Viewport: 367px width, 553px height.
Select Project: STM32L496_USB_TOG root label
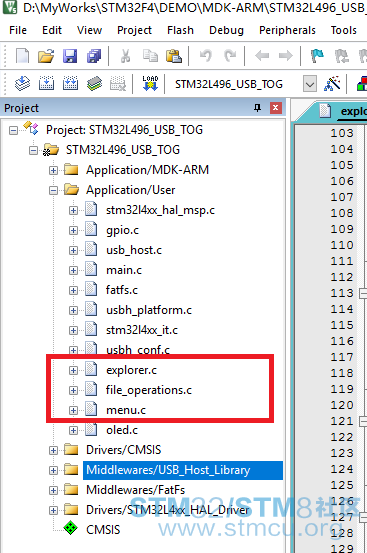click(x=124, y=130)
